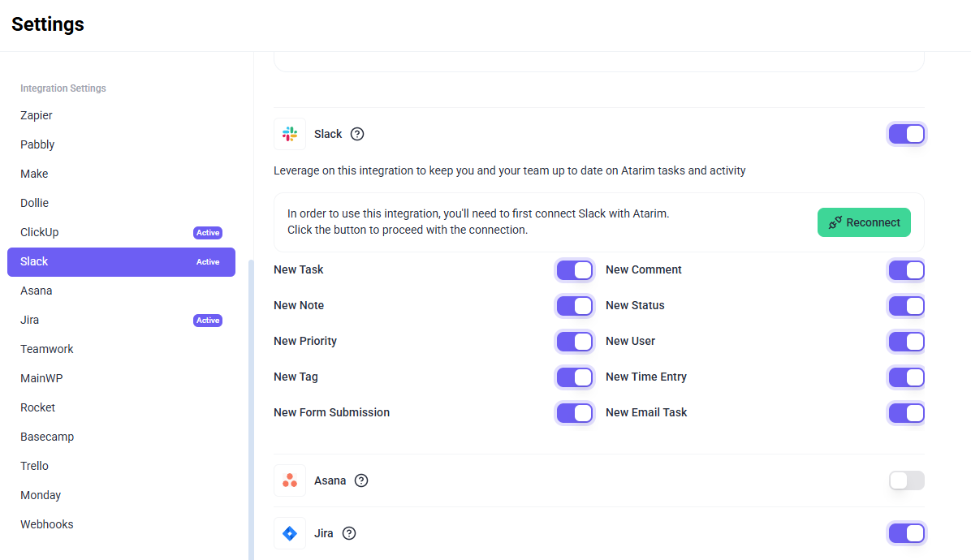Click the Jira logo icon
This screenshot has width=971, height=560.
[290, 533]
